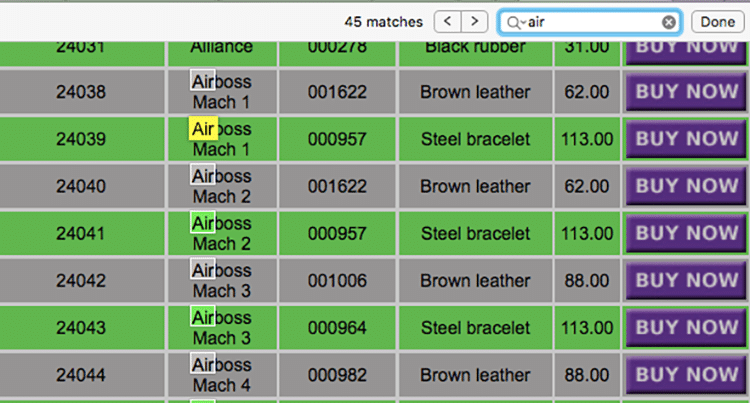Click Brown leather in row 24044
The image size is (750, 403).
tap(475, 374)
